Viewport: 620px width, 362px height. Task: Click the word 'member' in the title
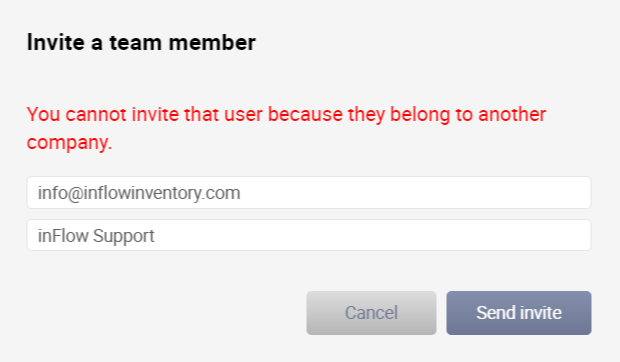[212, 42]
